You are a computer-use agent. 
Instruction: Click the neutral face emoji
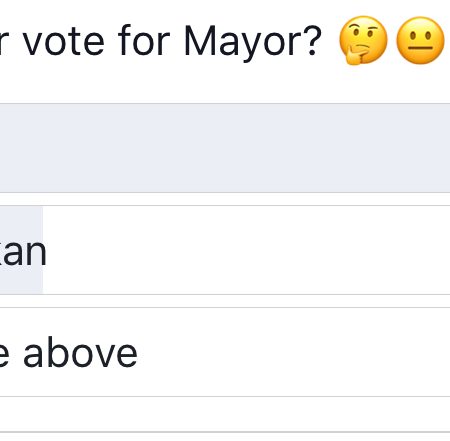(420, 40)
